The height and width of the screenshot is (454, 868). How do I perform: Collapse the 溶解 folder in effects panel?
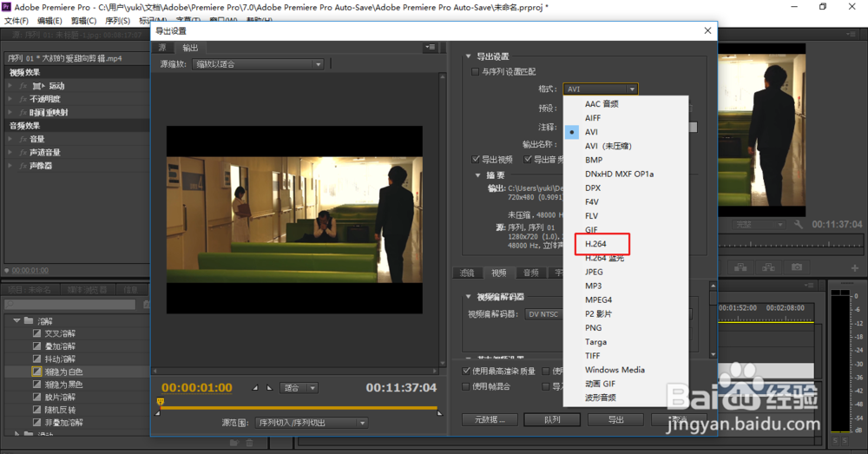coord(16,320)
